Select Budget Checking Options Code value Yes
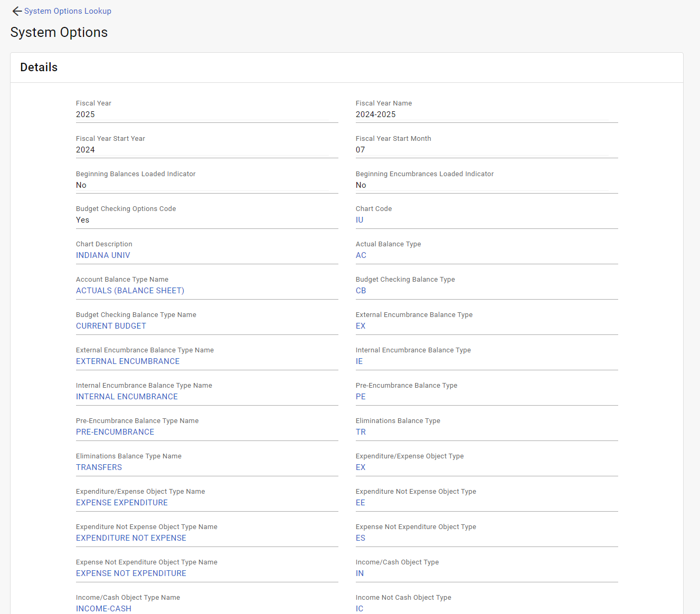Screen dimensions: 700x614 pos(83,220)
